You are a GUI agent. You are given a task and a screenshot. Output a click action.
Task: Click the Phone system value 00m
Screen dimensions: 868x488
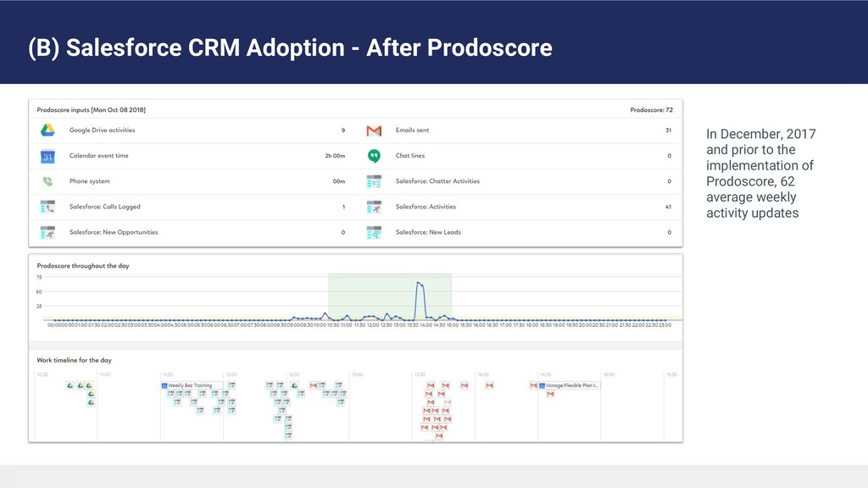(339, 181)
